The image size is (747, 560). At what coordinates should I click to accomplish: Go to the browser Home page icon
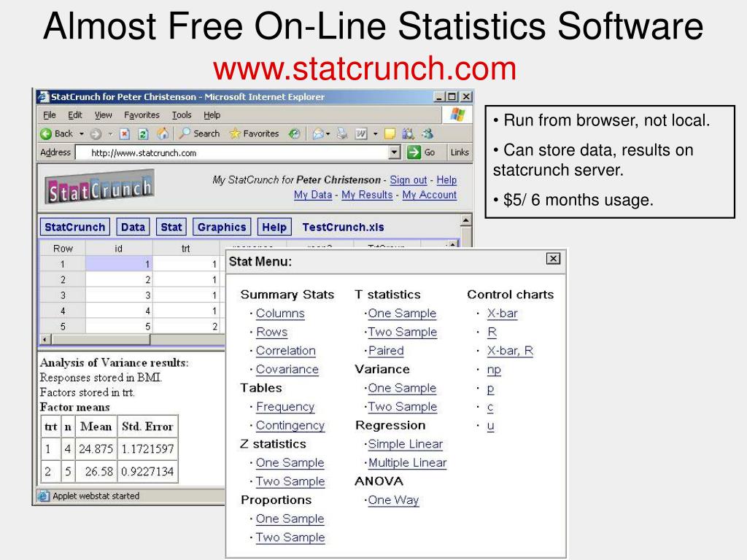coord(163,134)
